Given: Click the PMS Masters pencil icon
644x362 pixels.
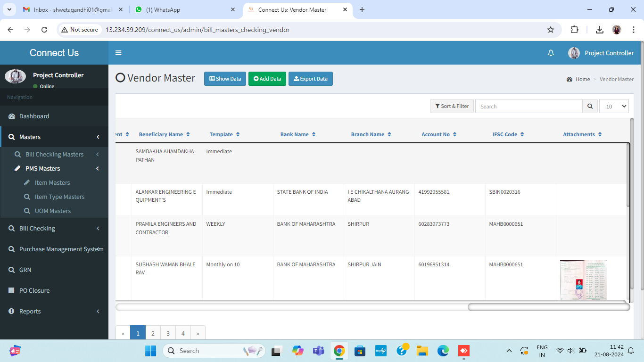Looking at the screenshot, I should 18,168.
